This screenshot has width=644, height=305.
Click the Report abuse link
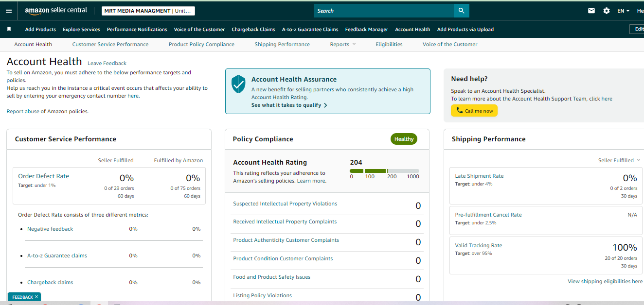23,111
